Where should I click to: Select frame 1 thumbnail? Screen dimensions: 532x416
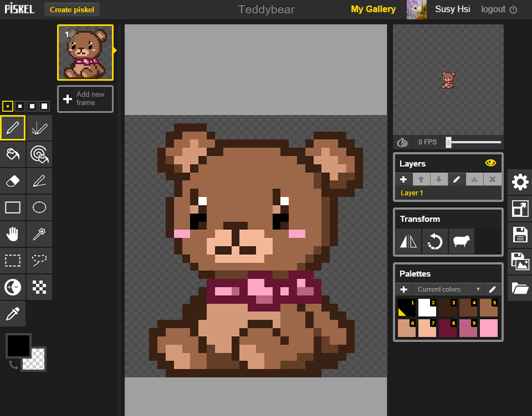tap(85, 53)
